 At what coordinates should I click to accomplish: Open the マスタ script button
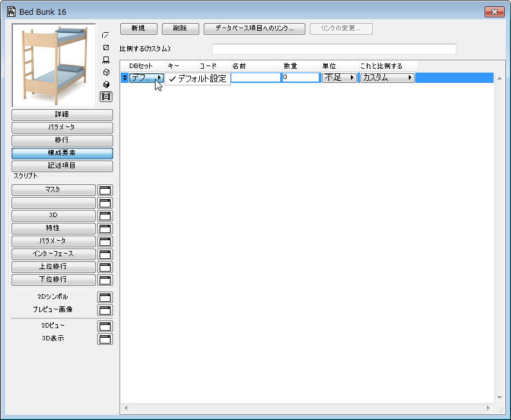(53, 190)
